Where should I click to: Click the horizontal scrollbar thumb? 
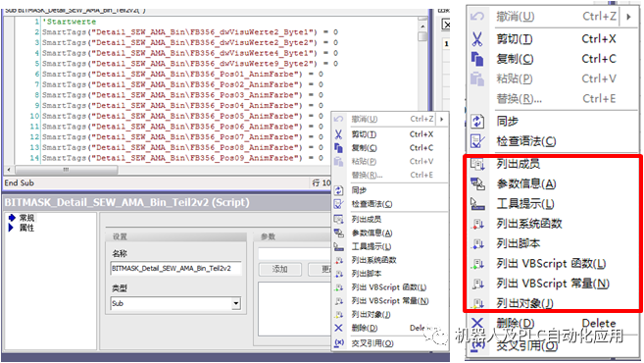tap(66, 170)
